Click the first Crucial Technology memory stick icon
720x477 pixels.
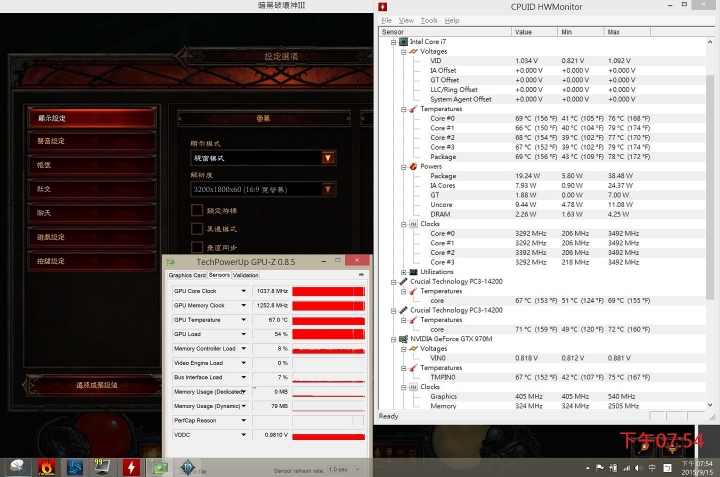(x=403, y=281)
